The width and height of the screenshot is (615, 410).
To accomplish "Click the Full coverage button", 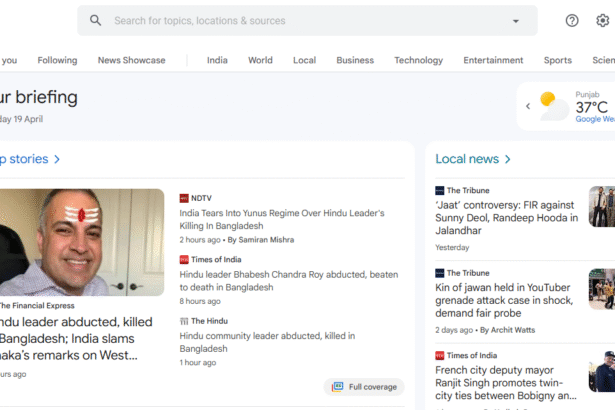I will (365, 386).
